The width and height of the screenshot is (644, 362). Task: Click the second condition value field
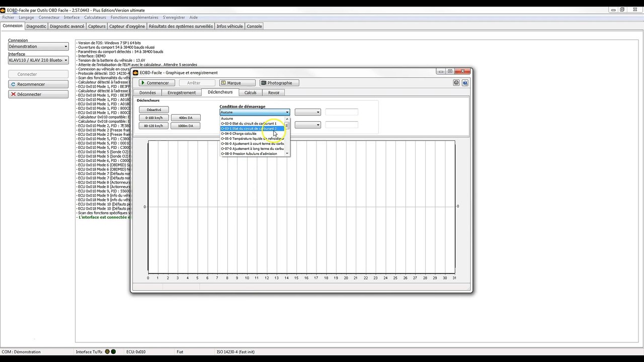(342, 125)
